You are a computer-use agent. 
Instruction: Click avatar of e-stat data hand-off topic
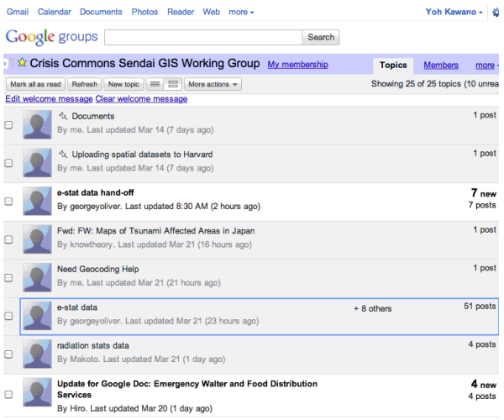tap(38, 200)
